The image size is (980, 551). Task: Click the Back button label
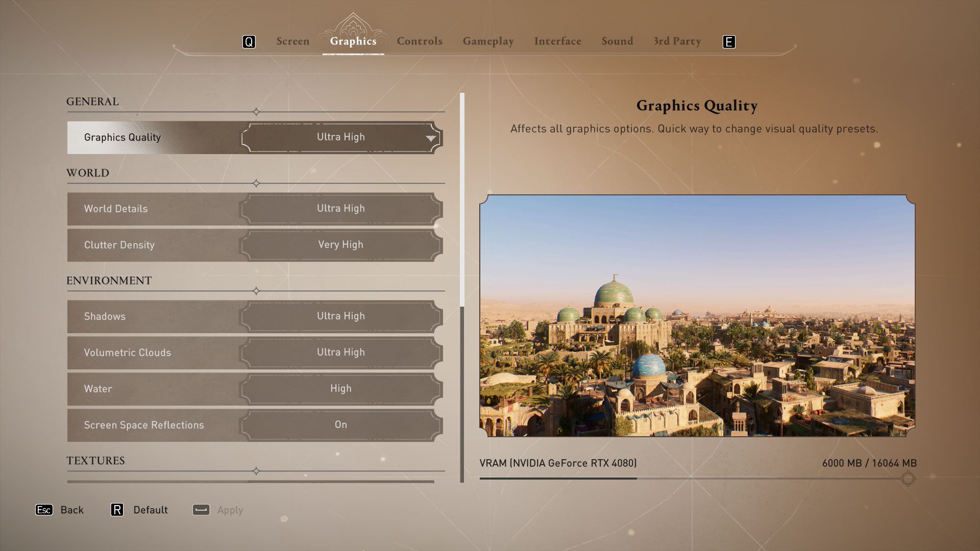(x=72, y=510)
